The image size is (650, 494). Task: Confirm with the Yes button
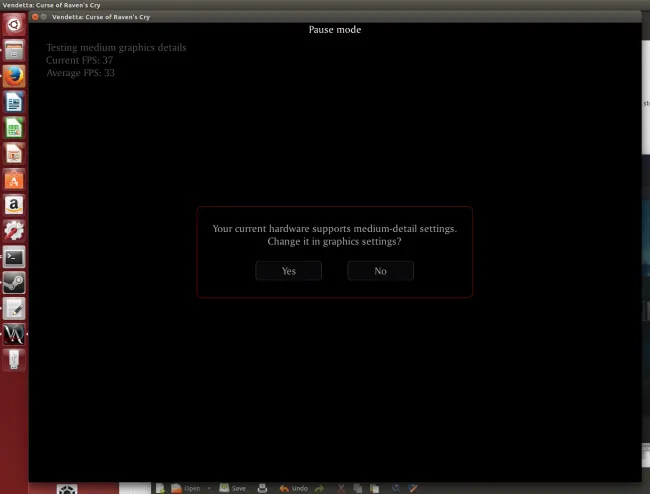pyautogui.click(x=289, y=271)
